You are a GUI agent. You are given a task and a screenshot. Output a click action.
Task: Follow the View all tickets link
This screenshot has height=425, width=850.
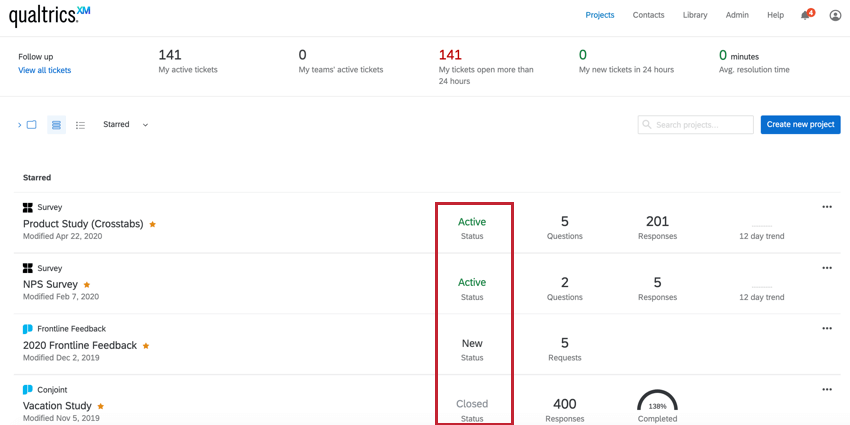(44, 70)
